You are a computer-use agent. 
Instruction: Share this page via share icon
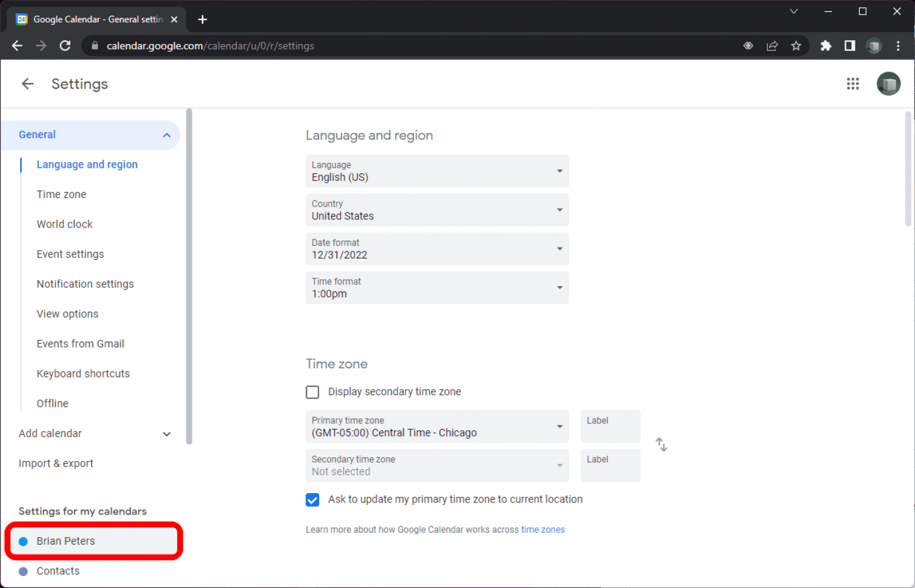pyautogui.click(x=772, y=46)
